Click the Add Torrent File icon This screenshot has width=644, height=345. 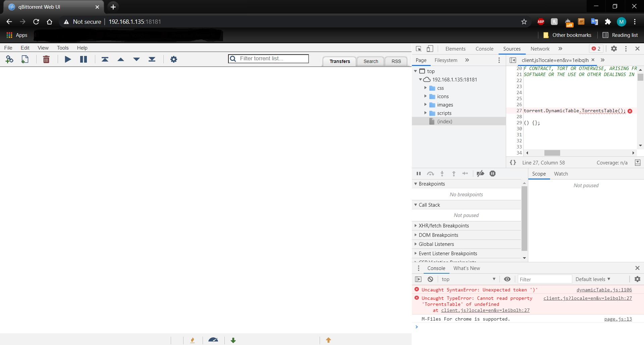coord(24,59)
